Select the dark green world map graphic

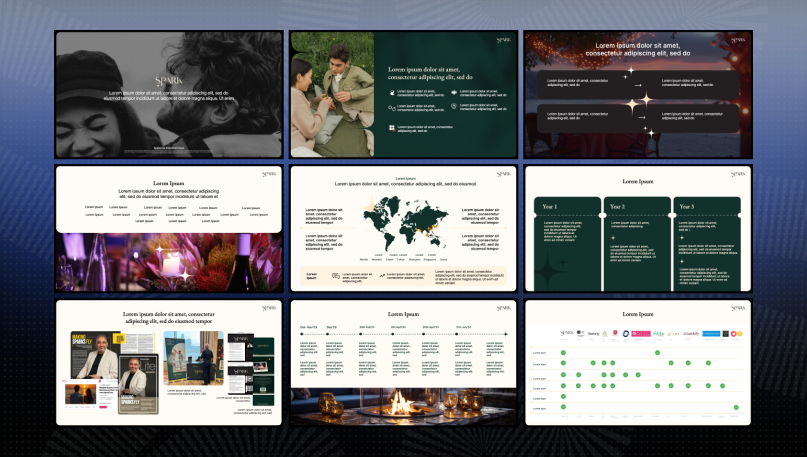[x=406, y=223]
